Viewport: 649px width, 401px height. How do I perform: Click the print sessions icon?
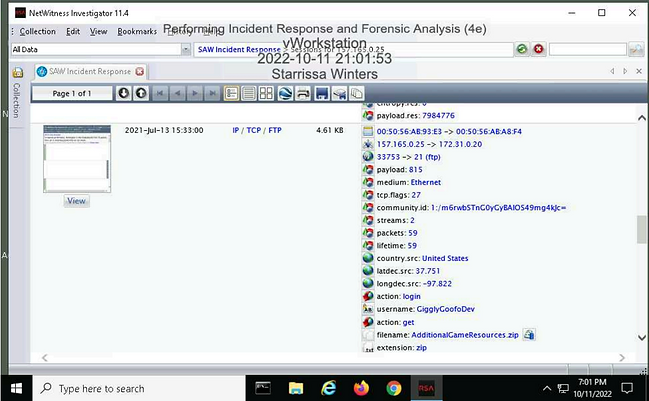click(x=303, y=93)
